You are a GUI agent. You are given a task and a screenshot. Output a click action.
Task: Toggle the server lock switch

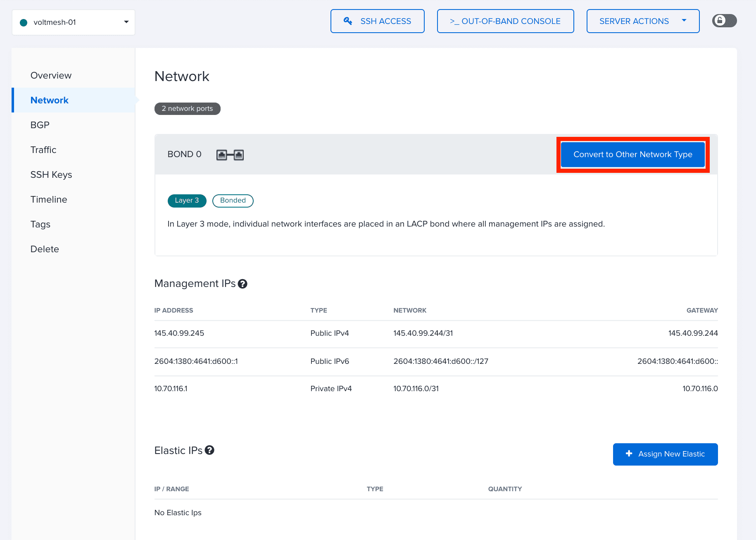coord(724,21)
